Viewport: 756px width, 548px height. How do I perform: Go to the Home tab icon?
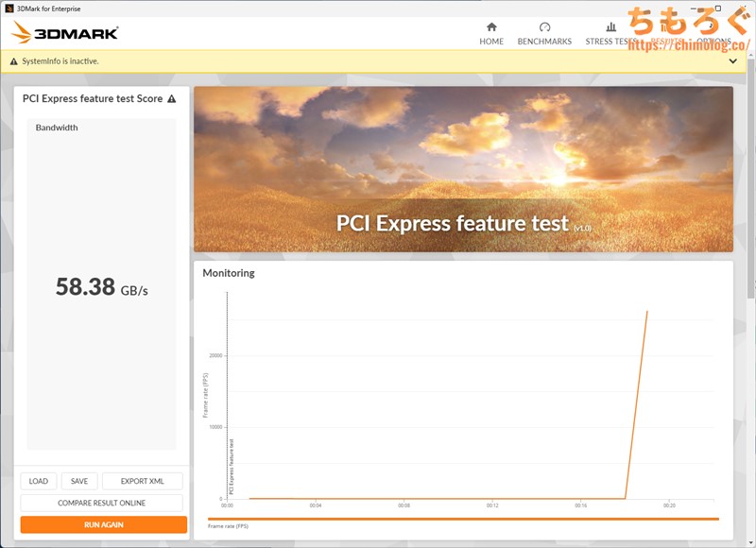[x=490, y=27]
